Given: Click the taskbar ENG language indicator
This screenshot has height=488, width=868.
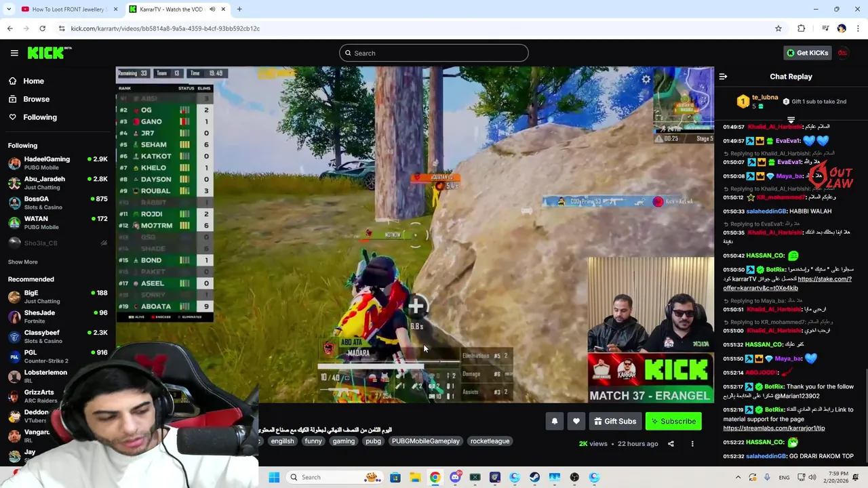Looking at the screenshot, I should [x=784, y=477].
